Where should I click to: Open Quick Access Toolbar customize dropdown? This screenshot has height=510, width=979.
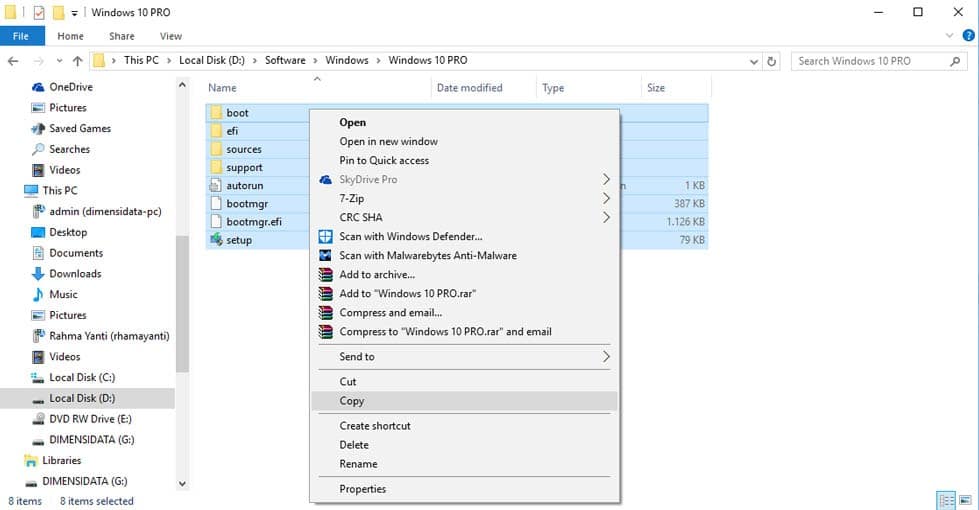[74, 12]
